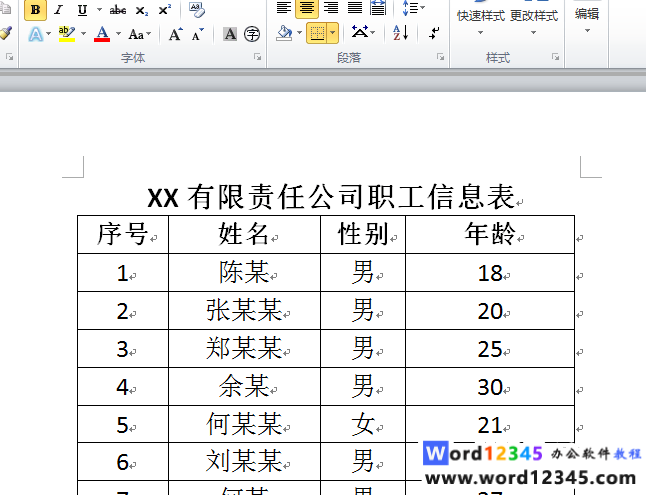
Task: Click serial number cell 4
Action: coord(122,387)
